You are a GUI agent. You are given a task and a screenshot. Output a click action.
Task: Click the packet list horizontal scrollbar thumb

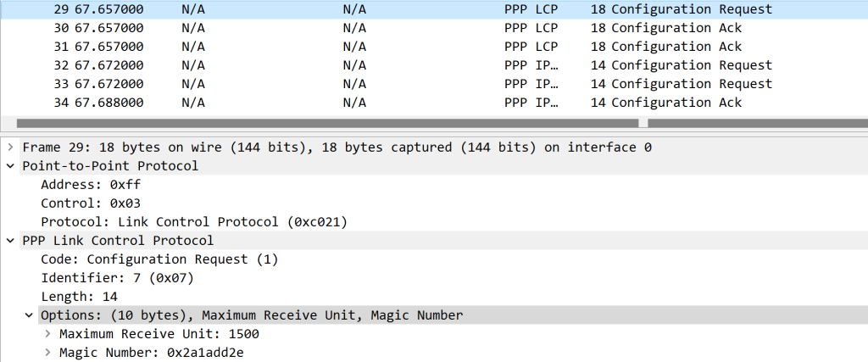[x=326, y=123]
